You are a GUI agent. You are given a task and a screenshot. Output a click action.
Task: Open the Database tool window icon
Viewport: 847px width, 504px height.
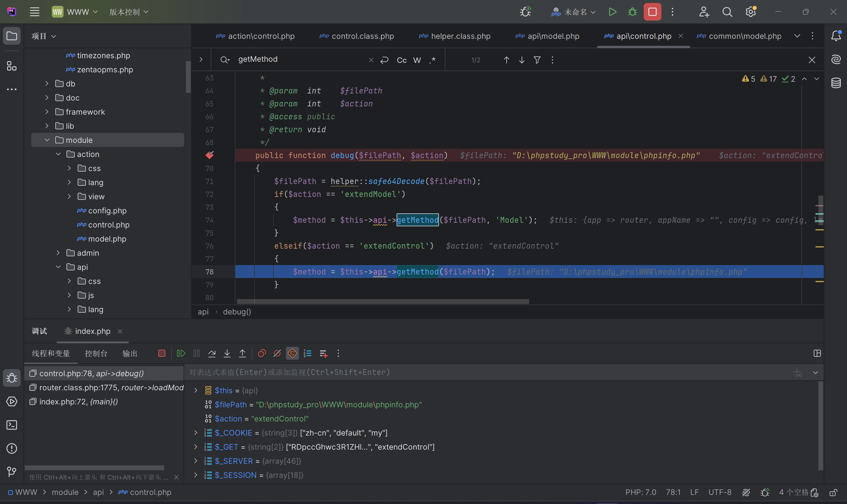pos(836,83)
